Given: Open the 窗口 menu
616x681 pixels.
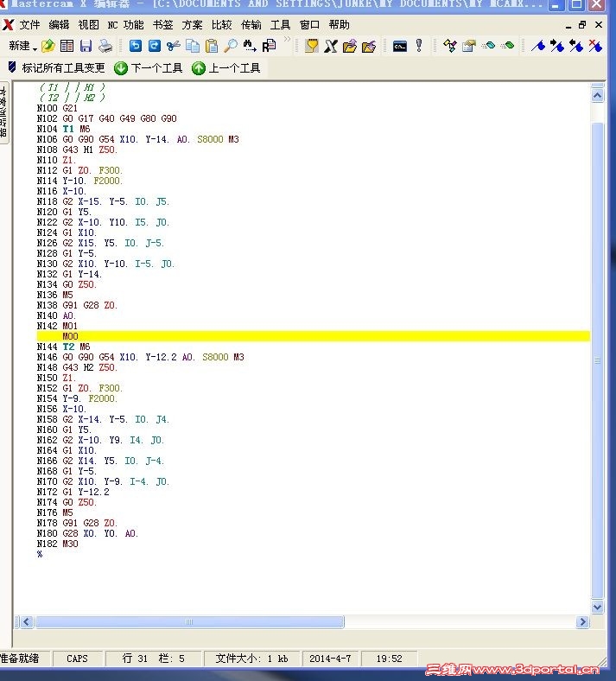Looking at the screenshot, I should [310, 25].
